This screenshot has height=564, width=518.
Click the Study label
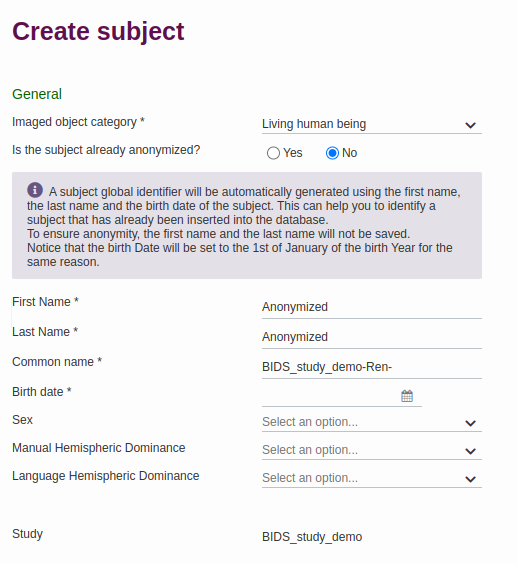point(27,534)
